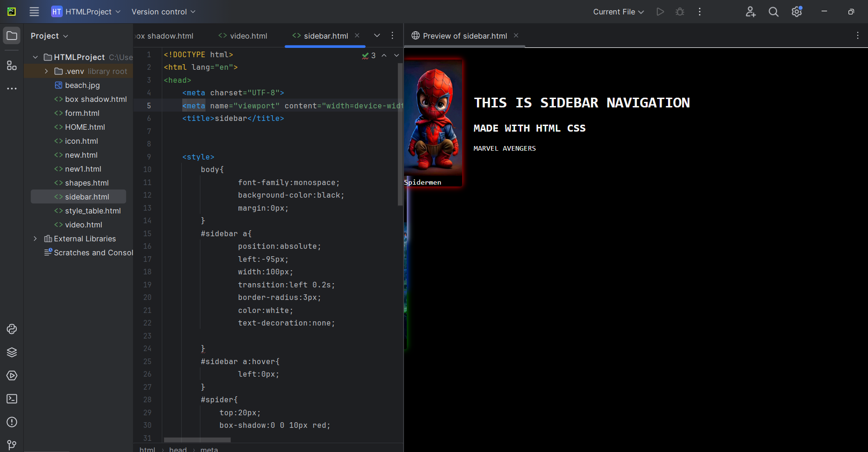The width and height of the screenshot is (868, 452).
Task: Select Scratches and Consoles node
Action: 88,253
